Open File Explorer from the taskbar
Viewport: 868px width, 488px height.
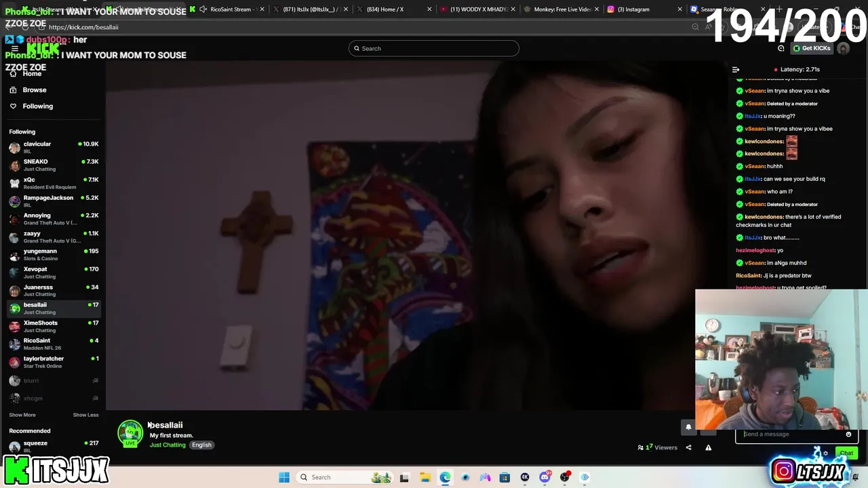tap(425, 477)
